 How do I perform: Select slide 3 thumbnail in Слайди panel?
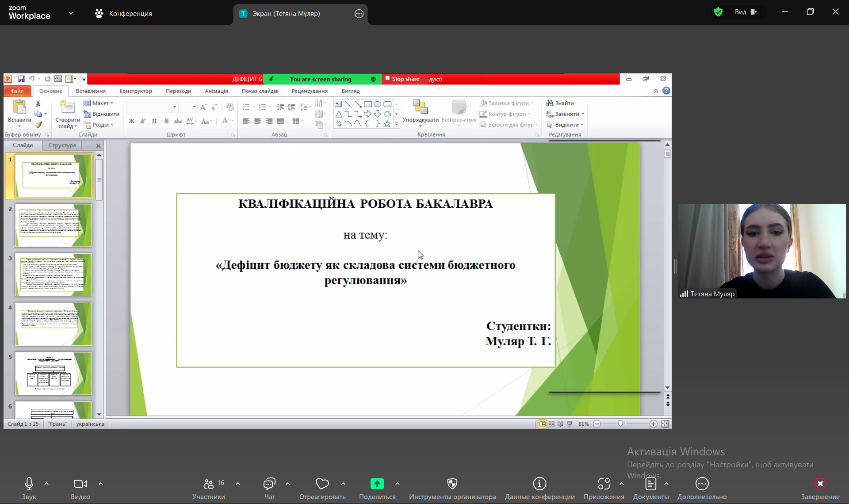click(54, 275)
